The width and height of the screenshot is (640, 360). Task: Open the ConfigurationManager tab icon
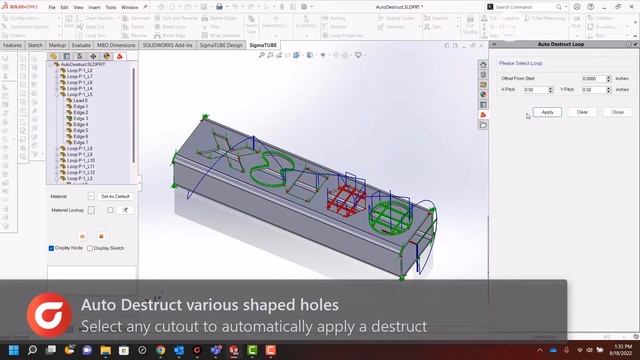coord(80,56)
